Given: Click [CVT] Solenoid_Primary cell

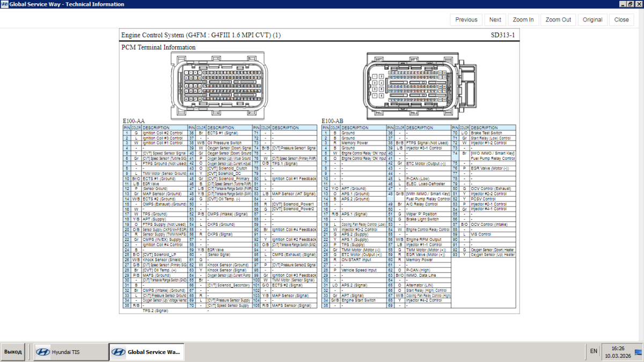Looking at the screenshot, I should click(x=229, y=179).
